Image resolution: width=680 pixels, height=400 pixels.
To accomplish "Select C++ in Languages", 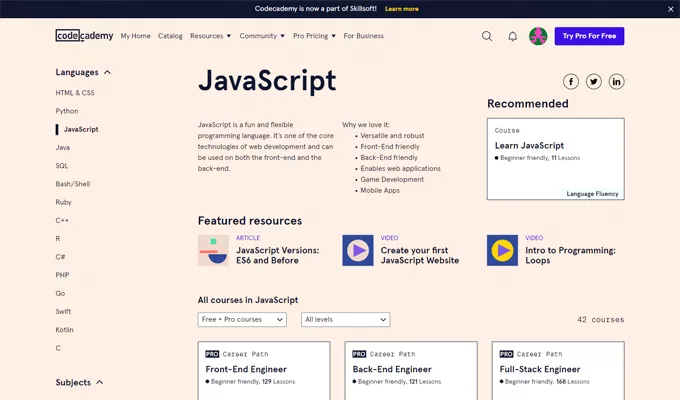I will (62, 220).
